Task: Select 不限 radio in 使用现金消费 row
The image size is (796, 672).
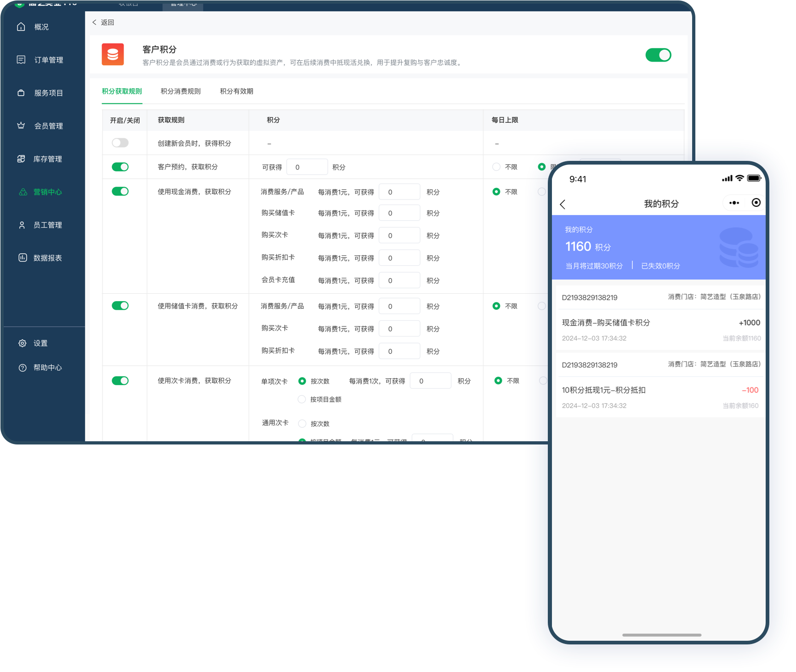Action: point(496,192)
